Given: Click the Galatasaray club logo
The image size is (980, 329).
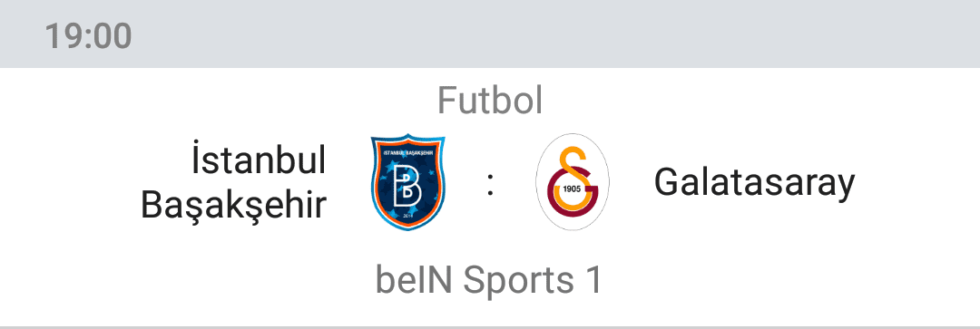Looking at the screenshot, I should (x=572, y=181).
